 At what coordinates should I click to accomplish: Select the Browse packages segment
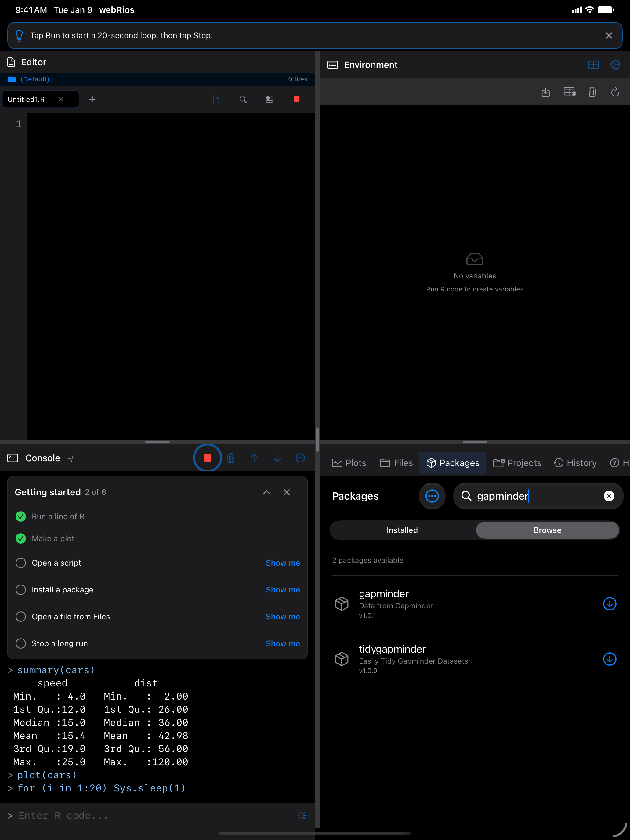tap(547, 530)
